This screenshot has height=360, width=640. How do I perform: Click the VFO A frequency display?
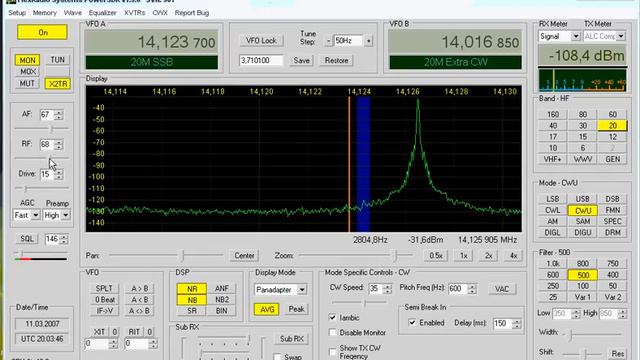click(151, 42)
